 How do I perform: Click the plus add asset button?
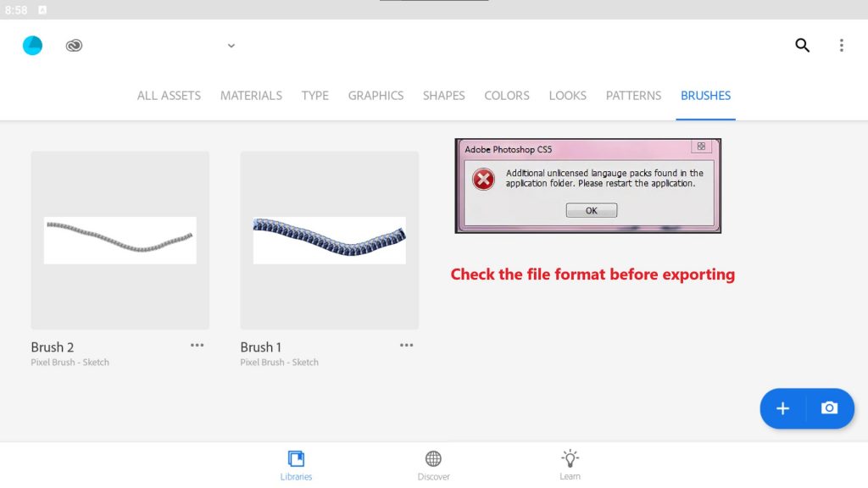tap(782, 408)
